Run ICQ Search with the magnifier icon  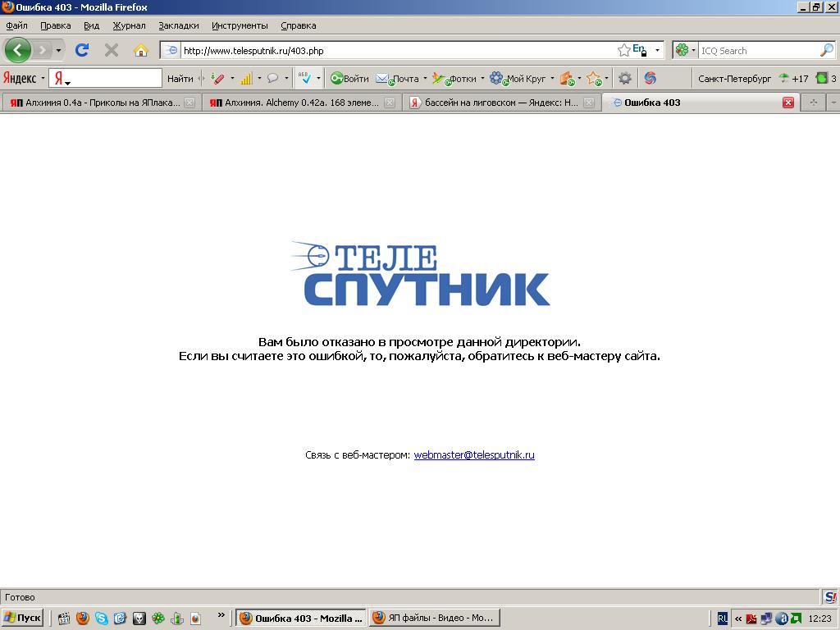[827, 50]
